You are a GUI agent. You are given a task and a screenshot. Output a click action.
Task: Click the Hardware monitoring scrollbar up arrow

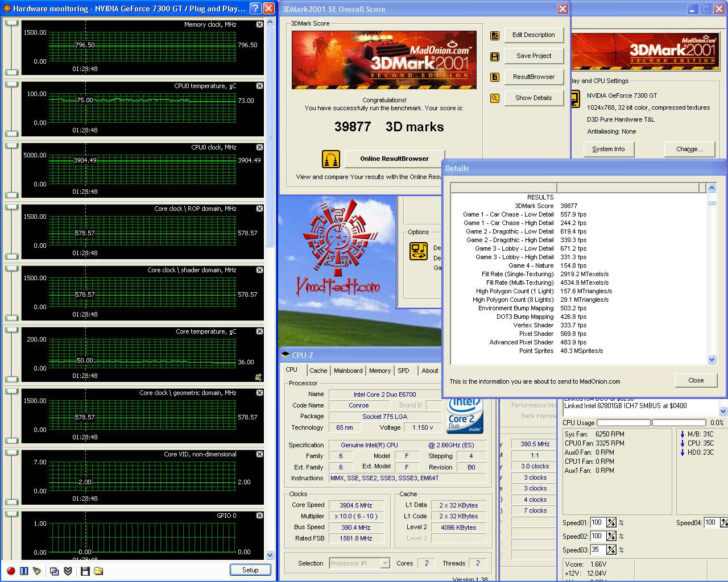(270, 22)
